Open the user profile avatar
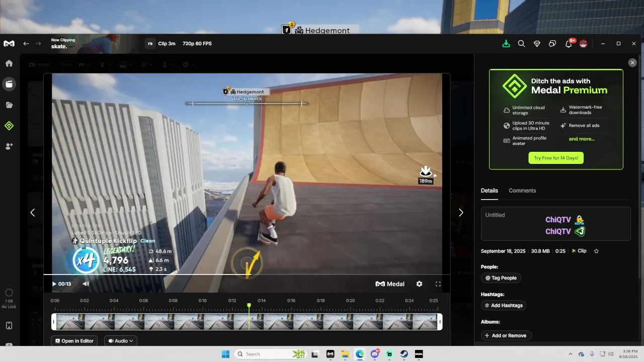Image resolution: width=644 pixels, height=362 pixels. [x=584, y=44]
